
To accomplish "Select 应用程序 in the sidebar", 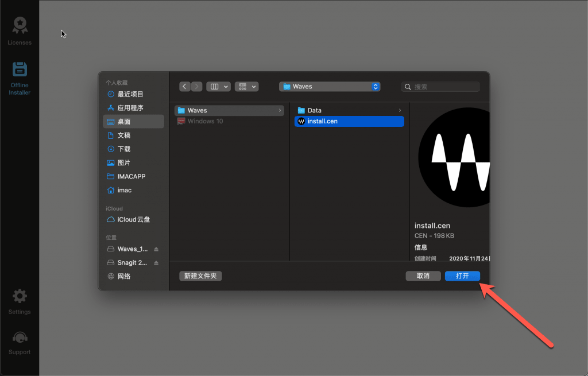I will [x=133, y=108].
